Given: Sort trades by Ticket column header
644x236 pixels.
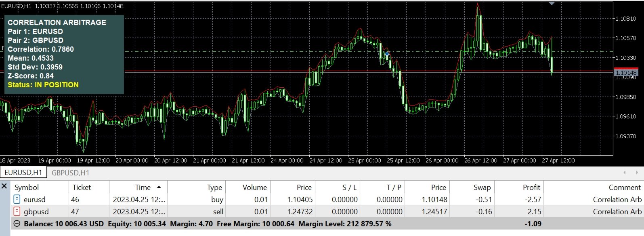Looking at the screenshot, I should point(89,187).
